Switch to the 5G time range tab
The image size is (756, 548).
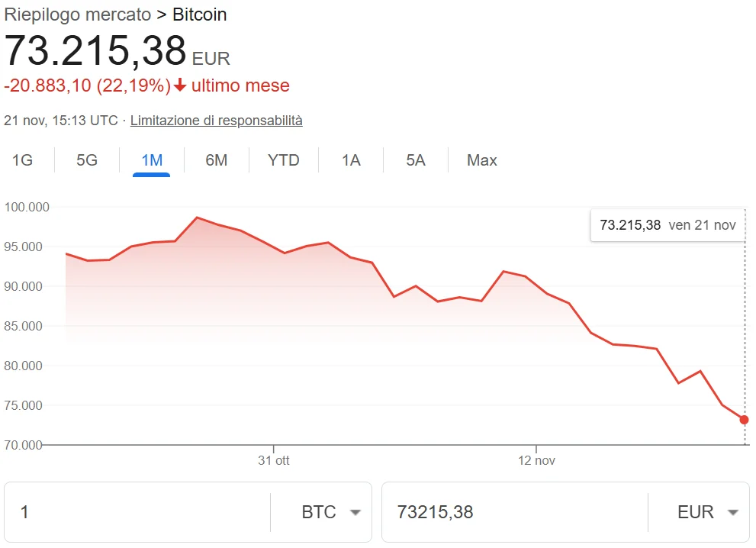click(x=86, y=160)
